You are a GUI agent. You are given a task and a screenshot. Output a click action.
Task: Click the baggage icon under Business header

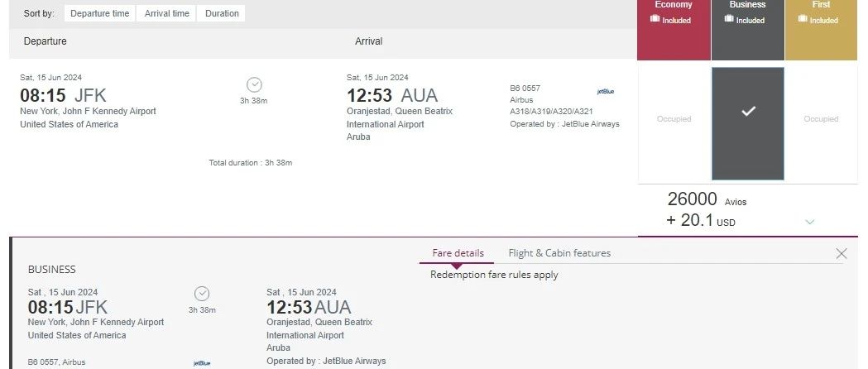[729, 20]
